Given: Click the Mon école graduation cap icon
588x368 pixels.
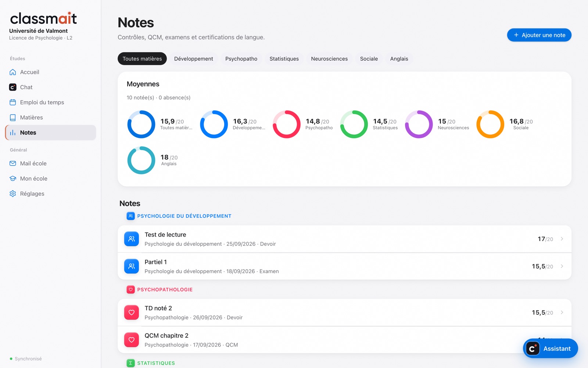Looking at the screenshot, I should coord(13,178).
